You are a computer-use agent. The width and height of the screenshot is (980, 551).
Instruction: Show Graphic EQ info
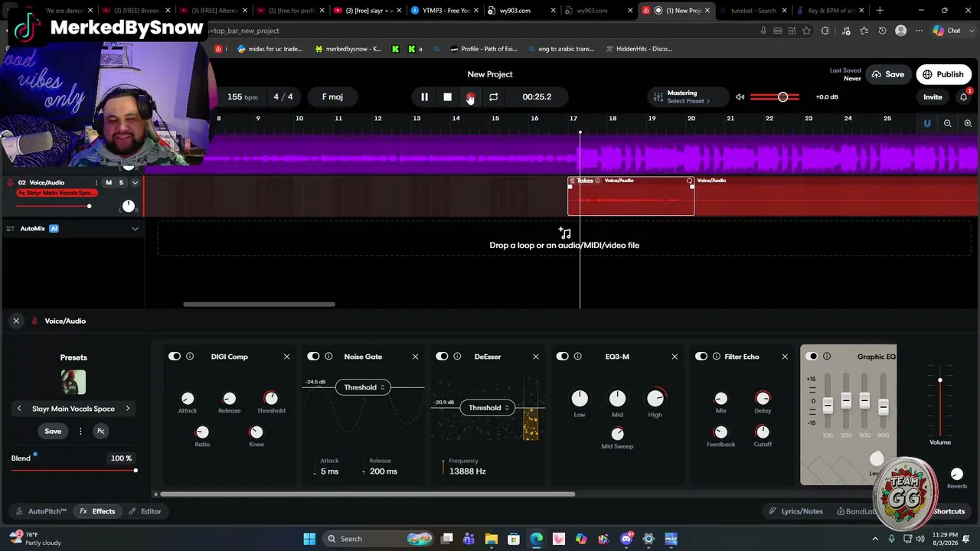pyautogui.click(x=827, y=357)
